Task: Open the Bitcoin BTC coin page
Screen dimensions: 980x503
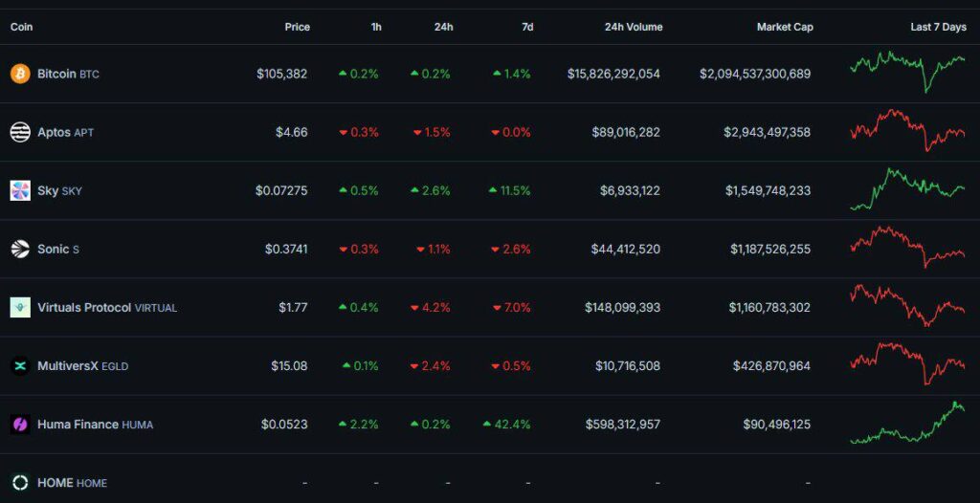Action: pyautogui.click(x=68, y=74)
